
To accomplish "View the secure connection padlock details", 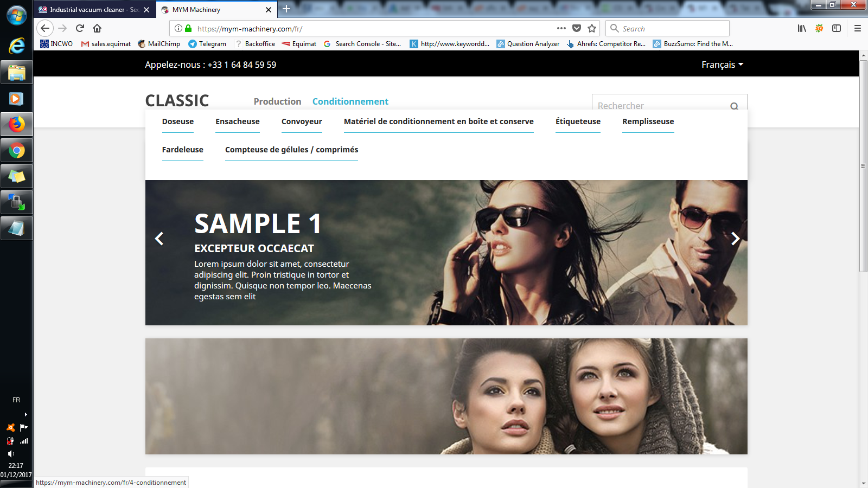I will pos(188,28).
